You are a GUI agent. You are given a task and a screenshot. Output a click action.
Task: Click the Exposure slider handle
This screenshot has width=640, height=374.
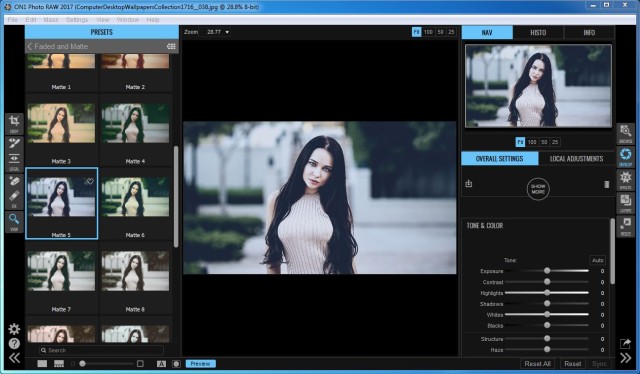click(547, 271)
